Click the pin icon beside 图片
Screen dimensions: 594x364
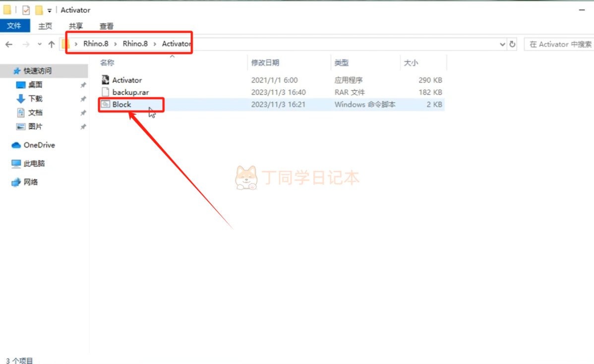tap(83, 127)
